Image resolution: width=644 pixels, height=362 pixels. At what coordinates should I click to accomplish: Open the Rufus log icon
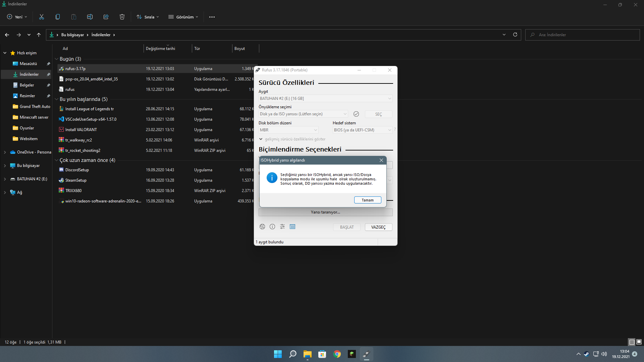click(x=292, y=227)
